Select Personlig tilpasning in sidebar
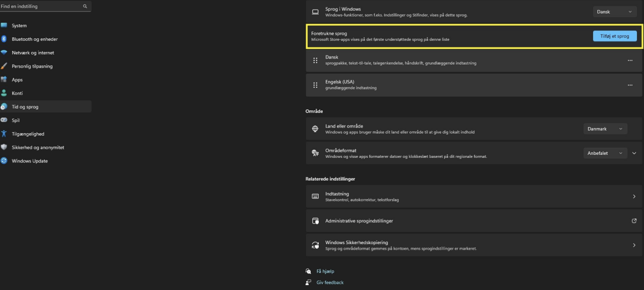The height and width of the screenshot is (290, 644). tap(46, 66)
